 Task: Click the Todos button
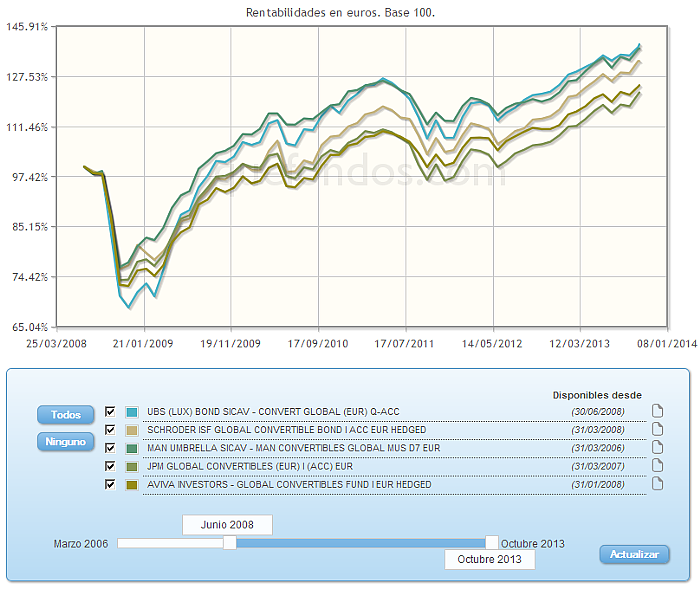point(66,415)
